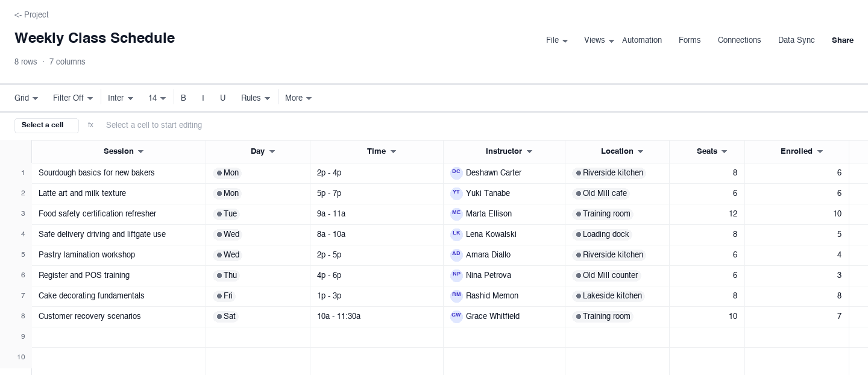
Task: Select the 10a - 11:30a time cell
Action: 377,317
